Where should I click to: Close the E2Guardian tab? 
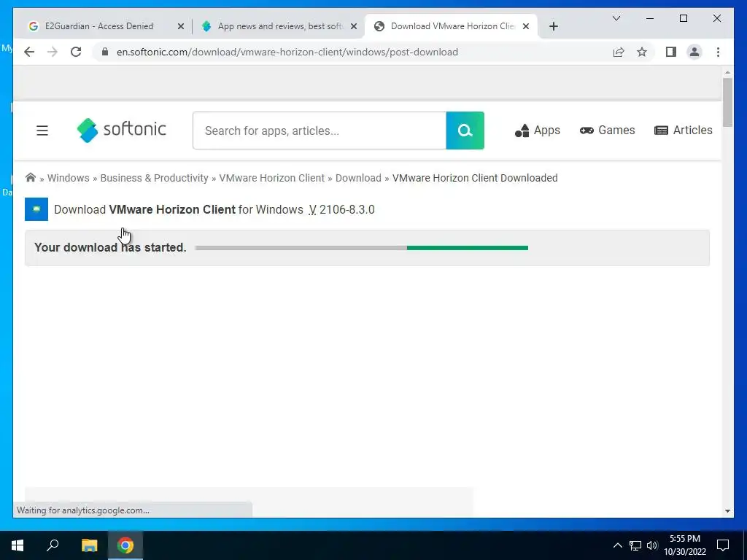coord(181,26)
